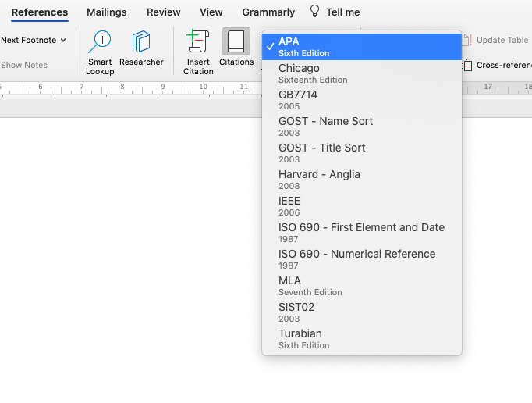Screen dimensions: 532x403
Task: Select Chicago Sixteenth Edition style
Action: [362, 73]
